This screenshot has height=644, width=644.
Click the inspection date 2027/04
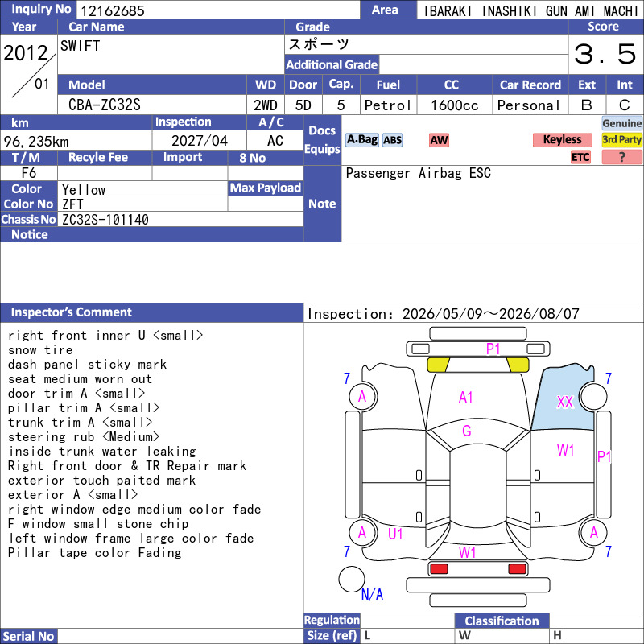point(199,141)
